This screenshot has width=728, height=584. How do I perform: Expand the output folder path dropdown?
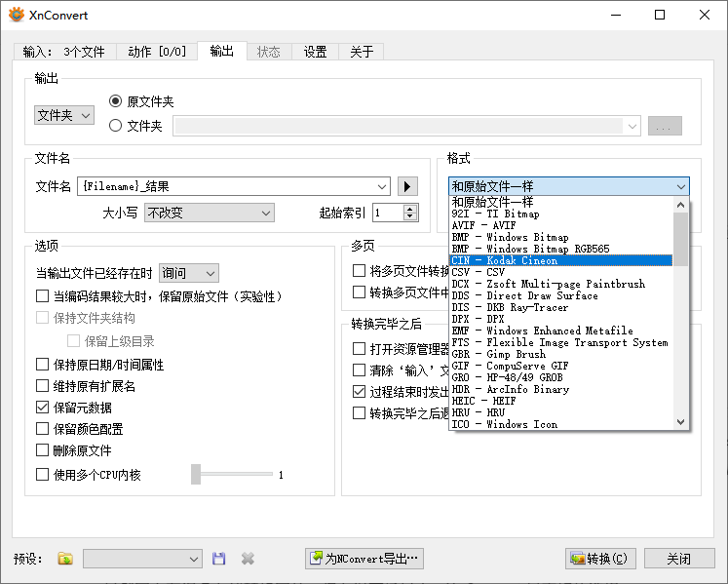click(632, 126)
